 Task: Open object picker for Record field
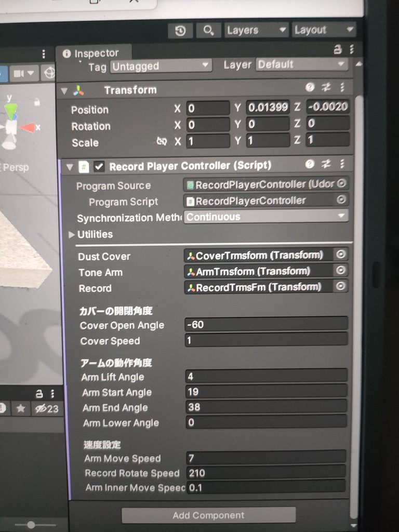[341, 286]
